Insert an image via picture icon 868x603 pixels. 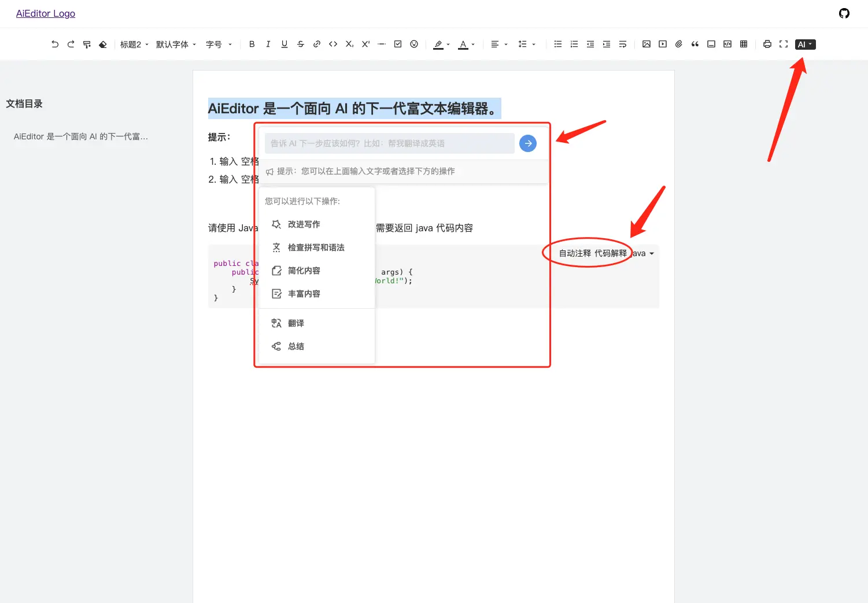(x=647, y=44)
